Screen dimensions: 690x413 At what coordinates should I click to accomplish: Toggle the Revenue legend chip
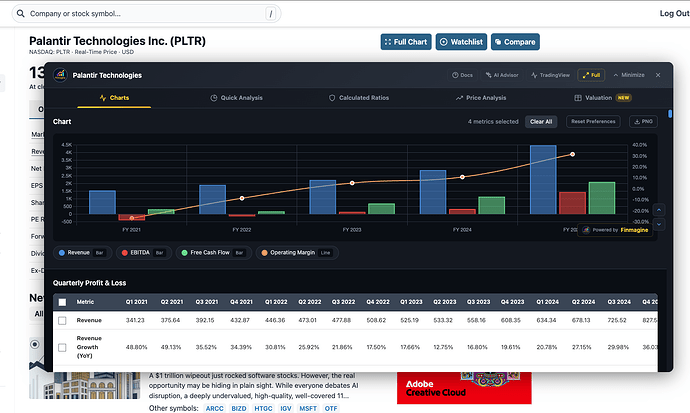point(83,253)
